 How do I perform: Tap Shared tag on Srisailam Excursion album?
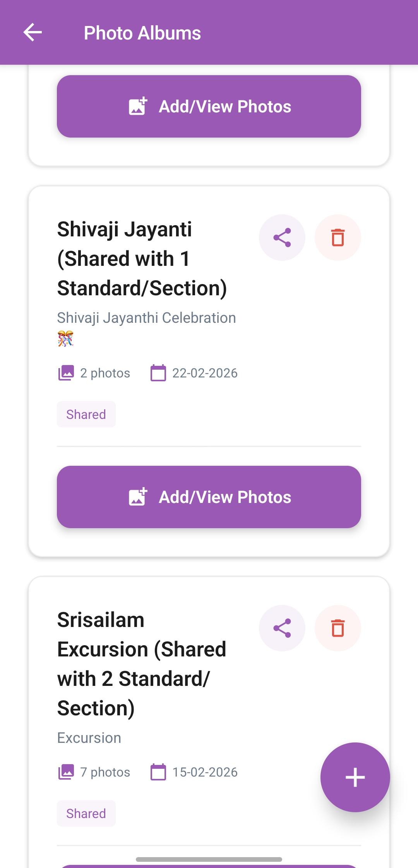click(x=86, y=813)
